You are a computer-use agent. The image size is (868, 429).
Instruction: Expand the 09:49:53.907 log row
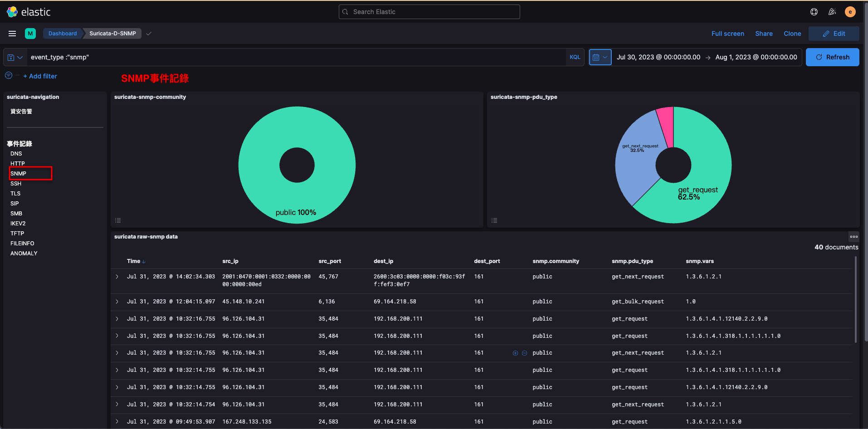click(x=117, y=422)
